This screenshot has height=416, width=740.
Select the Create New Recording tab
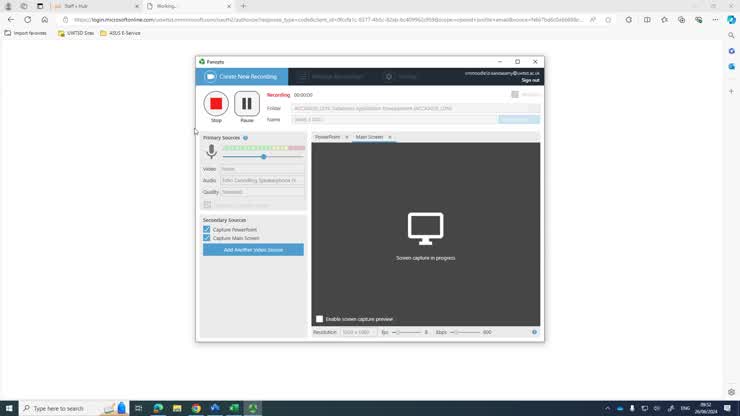pyautogui.click(x=241, y=77)
